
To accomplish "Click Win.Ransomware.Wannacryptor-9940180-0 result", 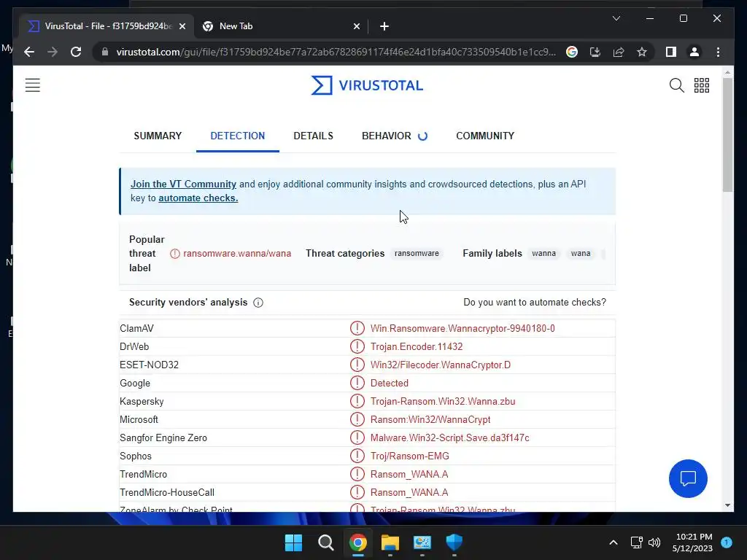I will (x=462, y=329).
